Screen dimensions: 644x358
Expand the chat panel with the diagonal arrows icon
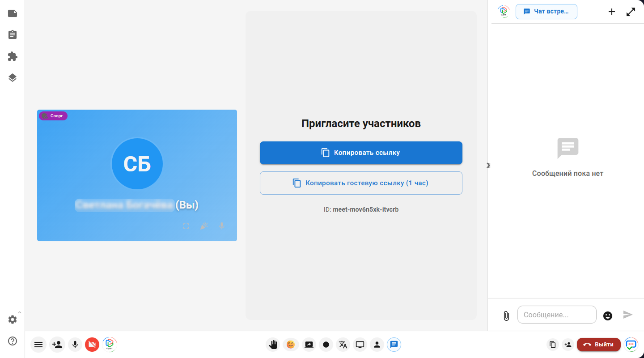coord(631,12)
